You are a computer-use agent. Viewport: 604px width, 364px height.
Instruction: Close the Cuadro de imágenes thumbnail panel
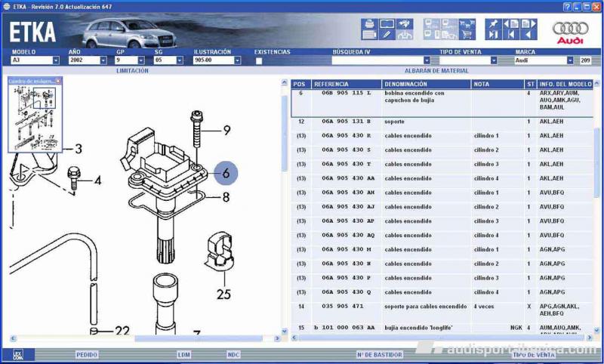pyautogui.click(x=58, y=81)
